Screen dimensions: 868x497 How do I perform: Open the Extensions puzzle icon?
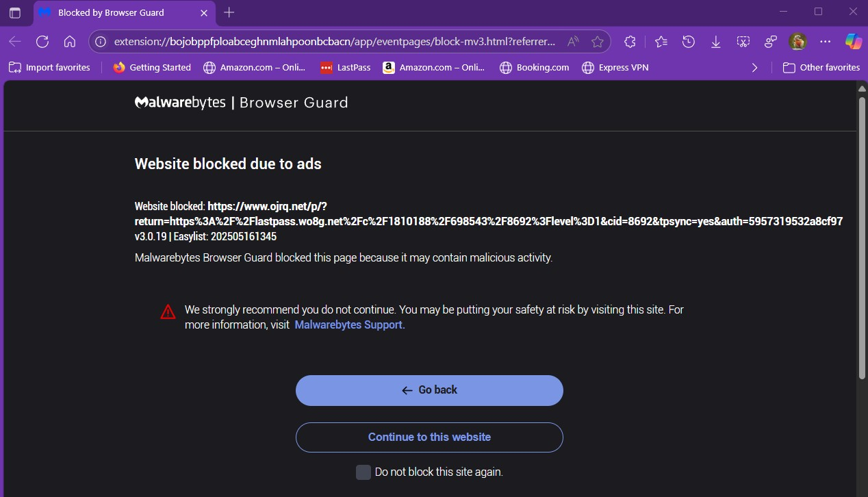point(630,42)
